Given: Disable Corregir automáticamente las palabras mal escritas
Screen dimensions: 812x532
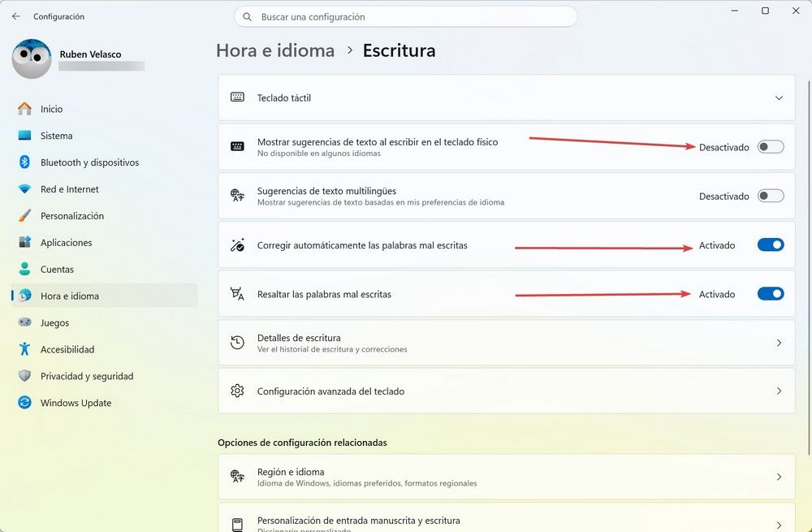Looking at the screenshot, I should point(770,244).
